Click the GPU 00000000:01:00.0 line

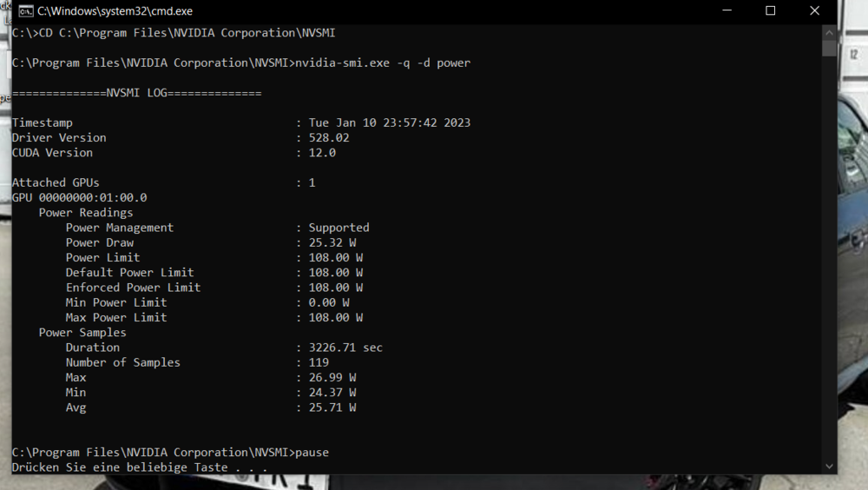pos(79,197)
